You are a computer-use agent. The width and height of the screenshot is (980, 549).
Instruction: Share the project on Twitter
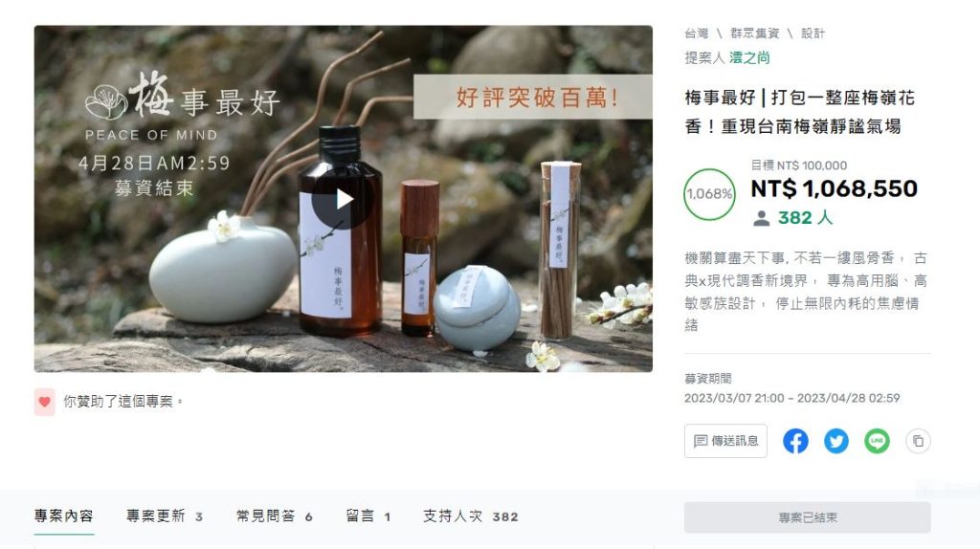point(835,441)
